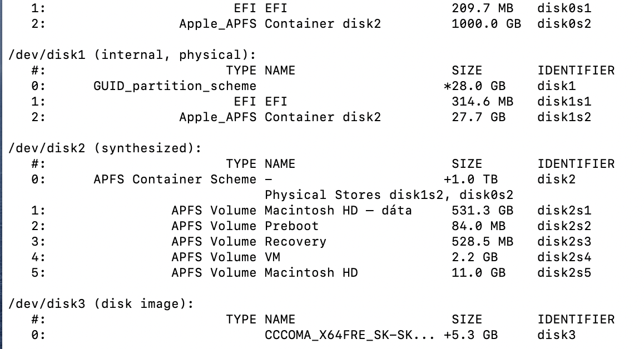Click the /dev/disk2 (synthesized) header
The height and width of the screenshot is (349, 644).
[x=105, y=148]
